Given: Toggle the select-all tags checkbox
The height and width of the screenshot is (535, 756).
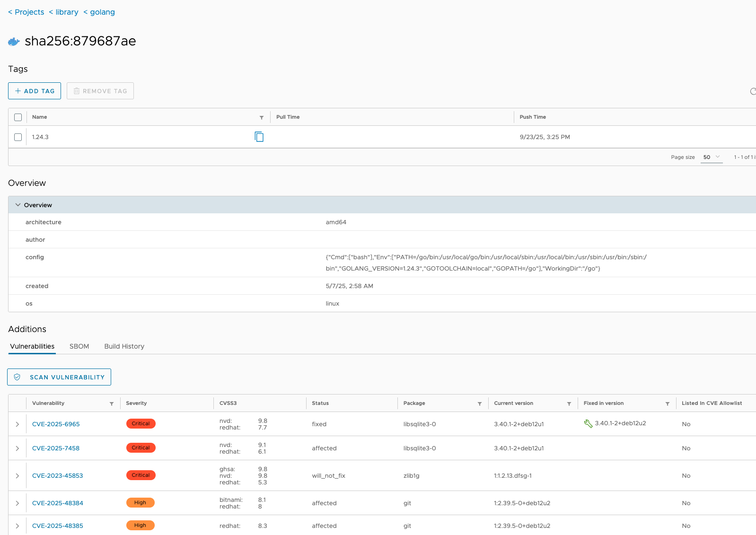Looking at the screenshot, I should [18, 117].
